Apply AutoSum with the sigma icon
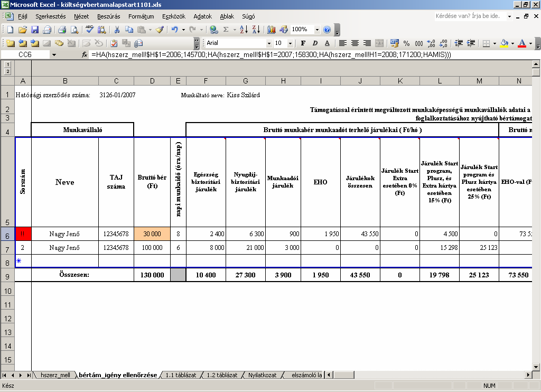Screen dimensions: 541x392 (226, 30)
